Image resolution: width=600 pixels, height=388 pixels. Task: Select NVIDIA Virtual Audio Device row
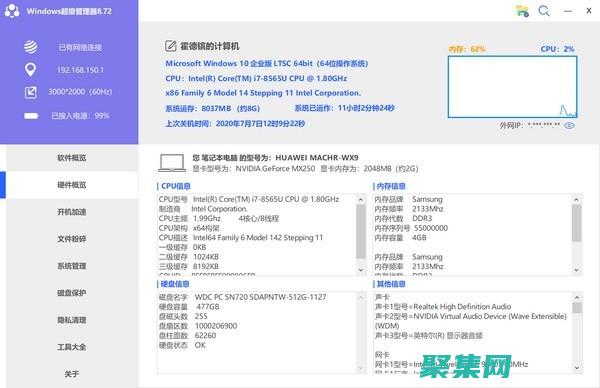pos(471,321)
